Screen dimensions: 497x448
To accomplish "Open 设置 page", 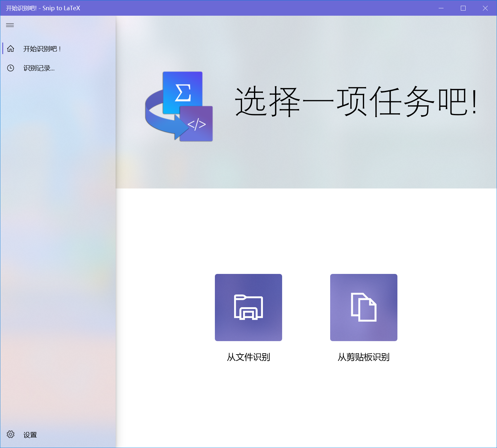I will (x=58, y=435).
